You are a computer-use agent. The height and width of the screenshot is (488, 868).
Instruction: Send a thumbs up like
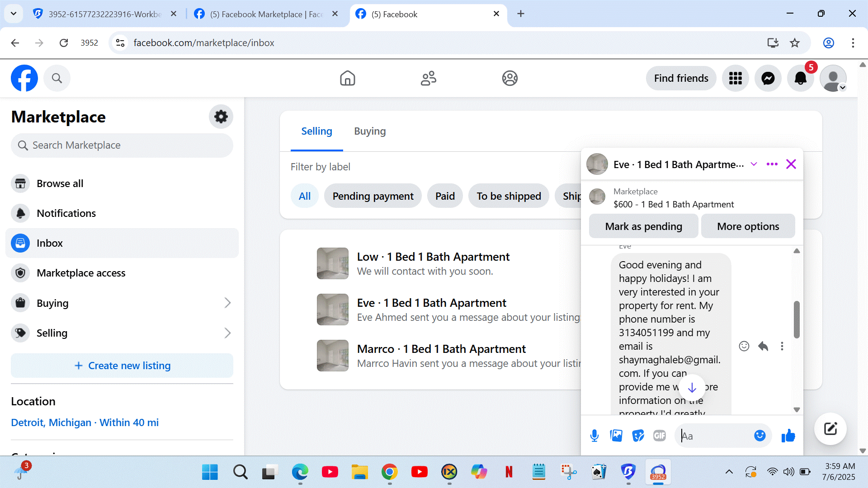(x=788, y=436)
